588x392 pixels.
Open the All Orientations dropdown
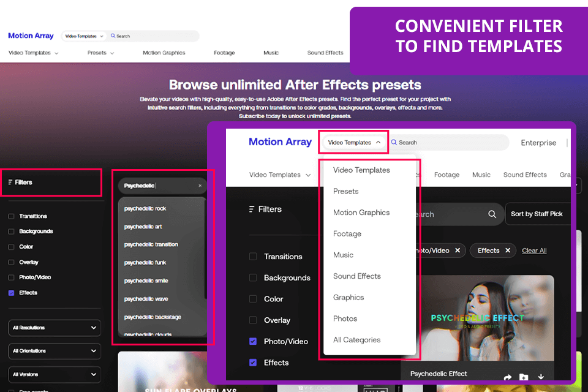coord(55,351)
